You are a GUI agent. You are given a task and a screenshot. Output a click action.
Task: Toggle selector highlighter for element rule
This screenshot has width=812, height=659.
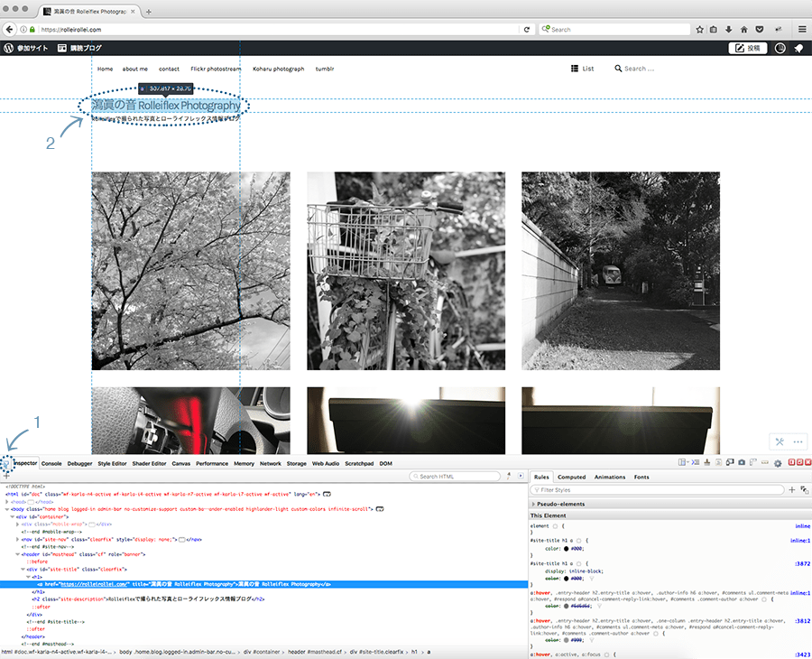tap(555, 525)
